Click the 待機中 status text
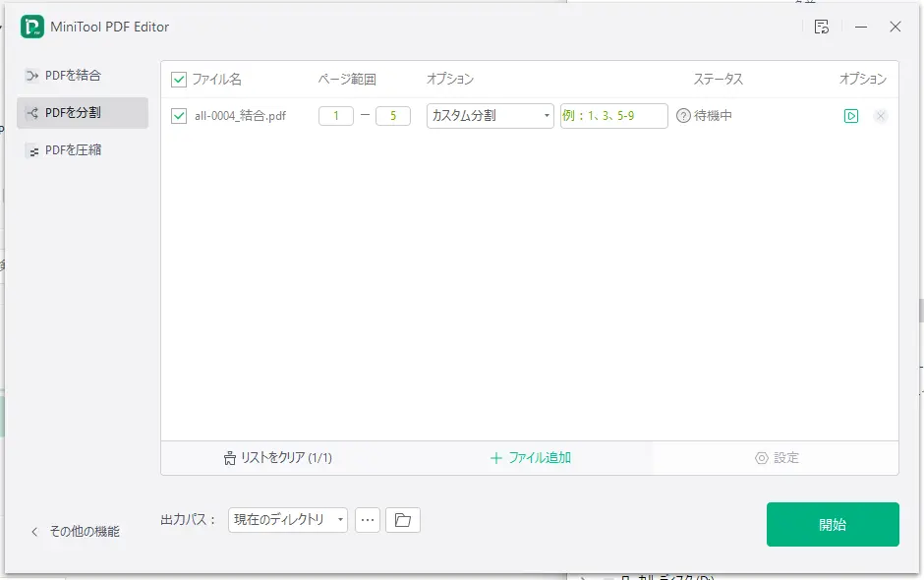Image resolution: width=924 pixels, height=580 pixels. [713, 116]
